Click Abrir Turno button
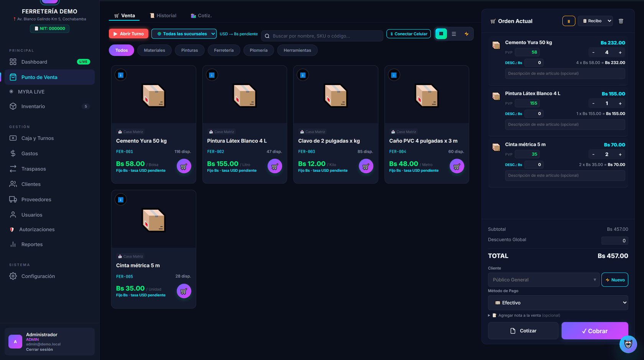 point(129,34)
